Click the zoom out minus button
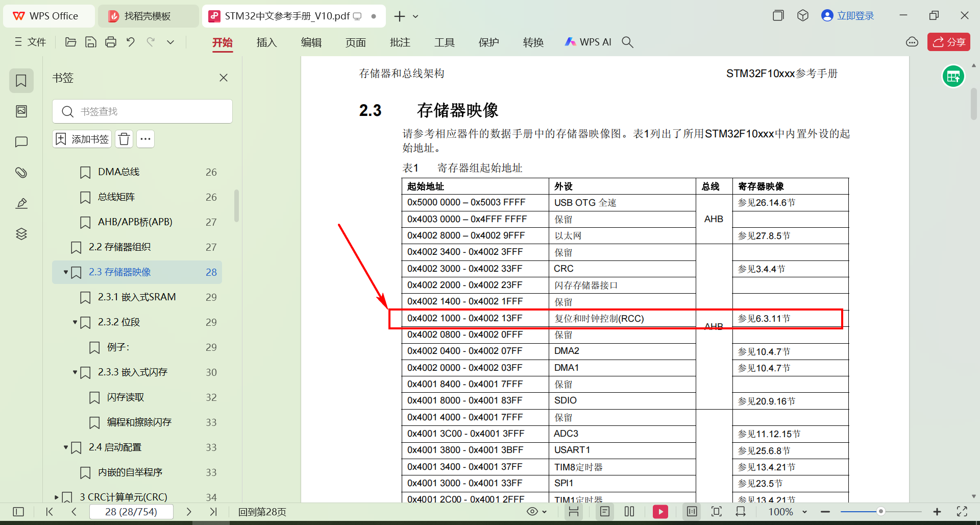Screen dimensions: 980x525 pos(825,511)
